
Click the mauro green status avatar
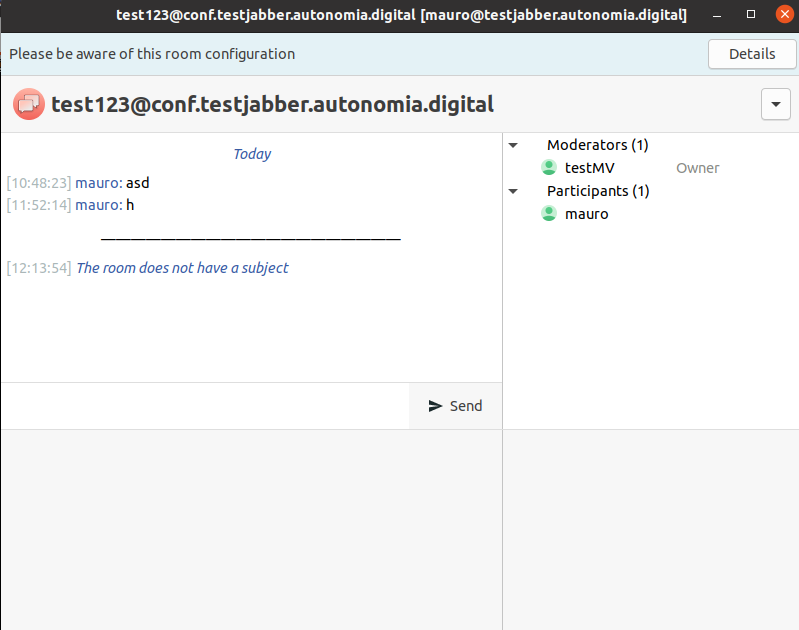(x=549, y=214)
